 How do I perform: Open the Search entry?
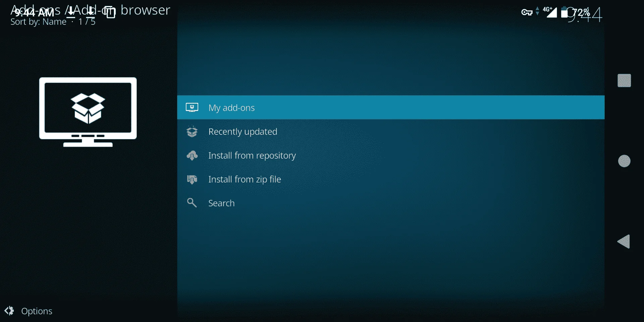pyautogui.click(x=391, y=203)
